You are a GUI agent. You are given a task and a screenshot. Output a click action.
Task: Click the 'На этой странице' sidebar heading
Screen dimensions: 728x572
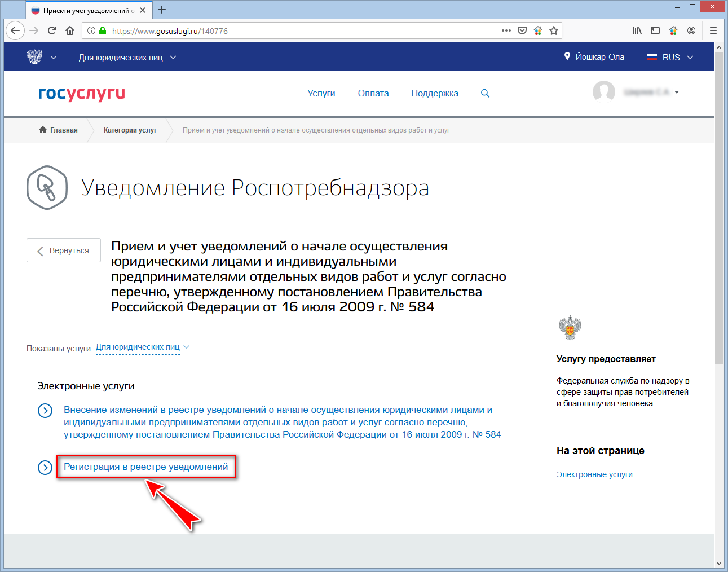pyautogui.click(x=601, y=451)
